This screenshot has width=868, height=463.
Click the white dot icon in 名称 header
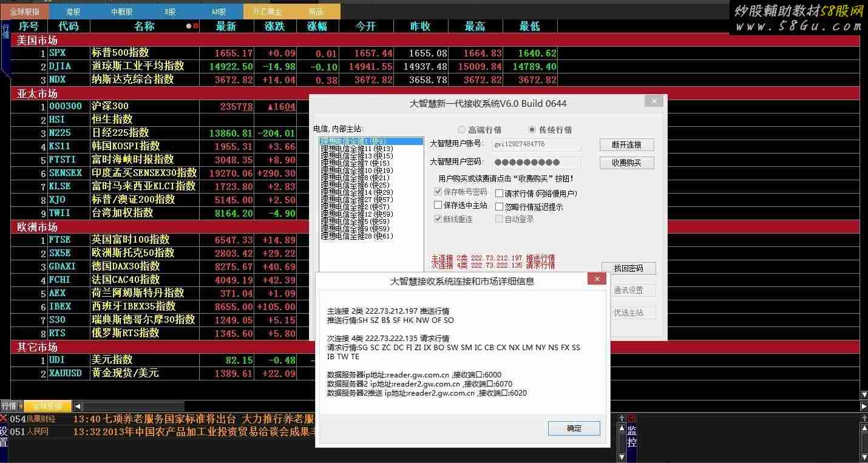click(189, 26)
